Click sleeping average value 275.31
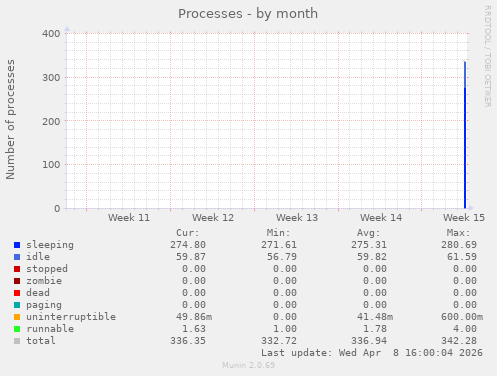The height and width of the screenshot is (376, 497). (369, 245)
